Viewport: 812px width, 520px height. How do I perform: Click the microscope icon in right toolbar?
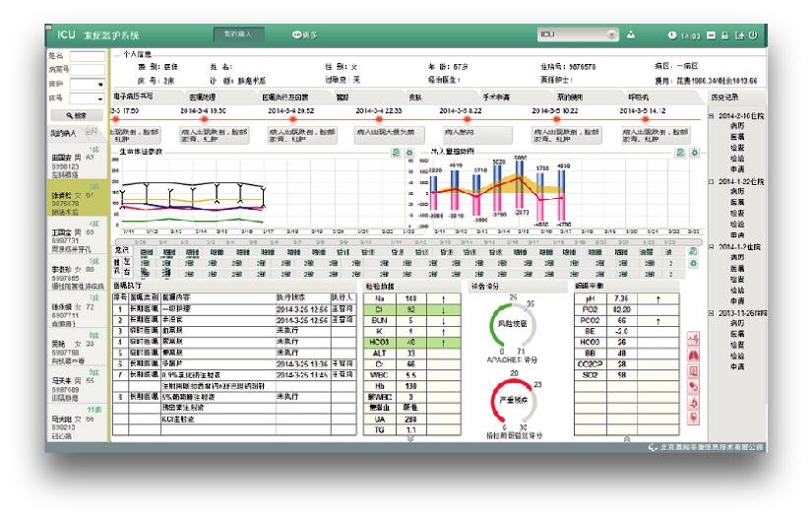[x=693, y=403]
